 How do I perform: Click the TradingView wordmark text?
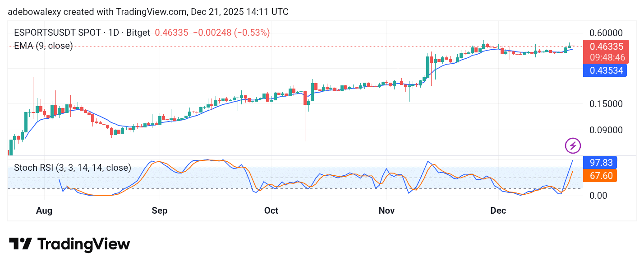[x=83, y=244]
